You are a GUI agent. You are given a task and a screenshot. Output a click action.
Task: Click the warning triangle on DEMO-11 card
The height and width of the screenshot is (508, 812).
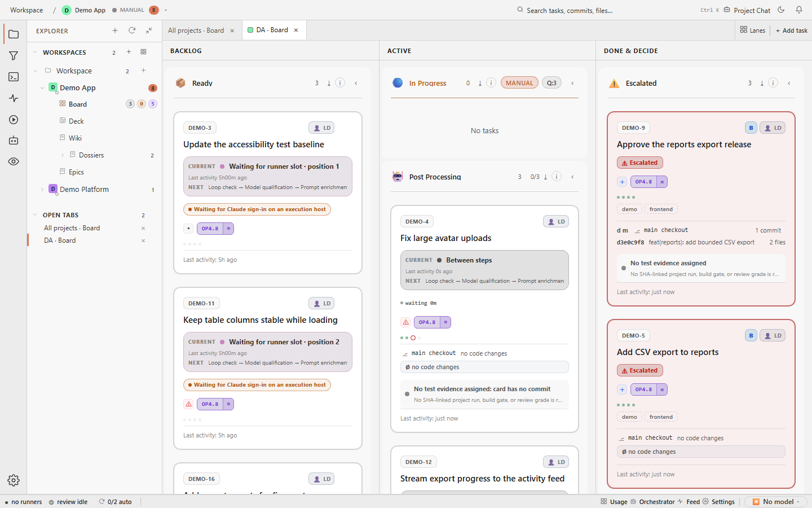(x=189, y=404)
